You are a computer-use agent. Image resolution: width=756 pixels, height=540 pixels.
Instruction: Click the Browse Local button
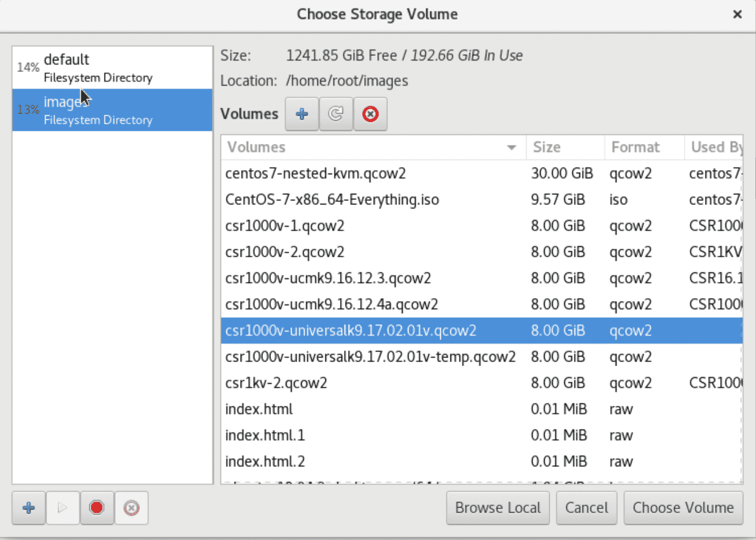[x=498, y=508]
